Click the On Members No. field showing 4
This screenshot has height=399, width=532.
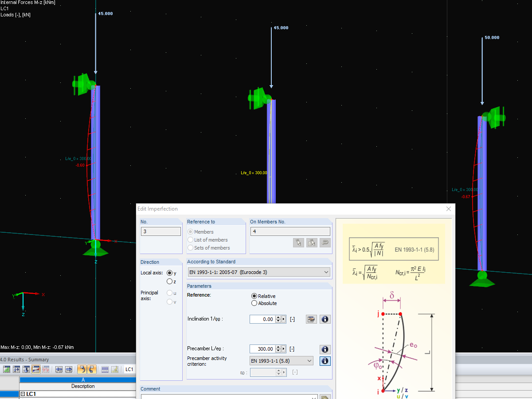tap(290, 231)
